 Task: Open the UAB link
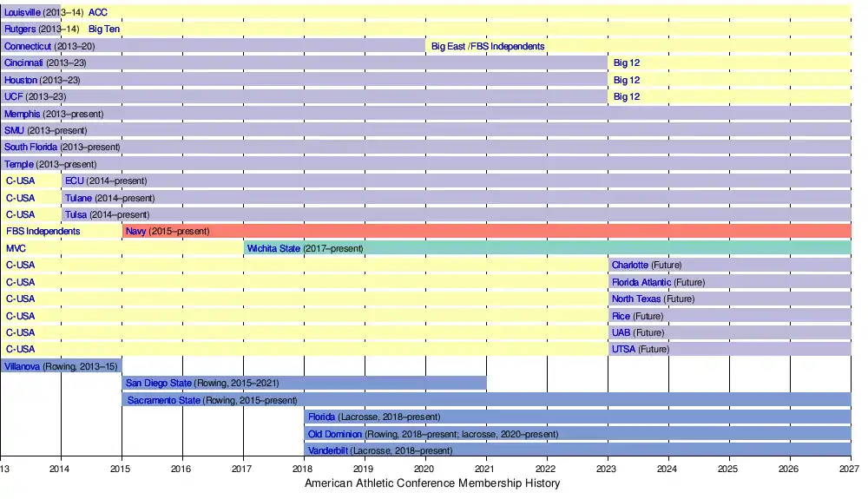[621, 332]
